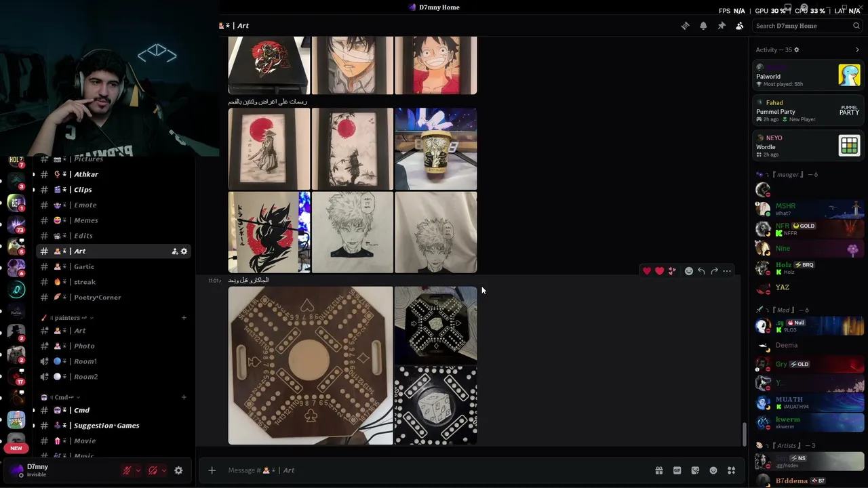Open microphone input options arrow
The image size is (868, 488).
pos(138,470)
